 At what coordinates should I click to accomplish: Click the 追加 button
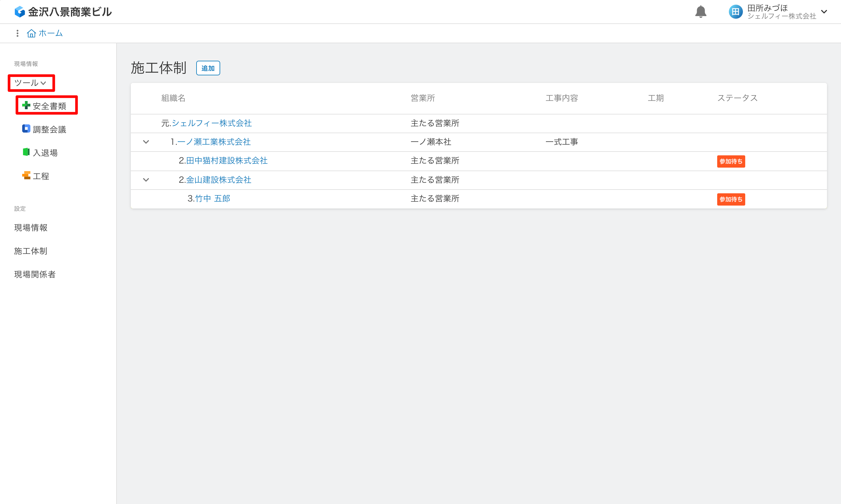tap(208, 68)
